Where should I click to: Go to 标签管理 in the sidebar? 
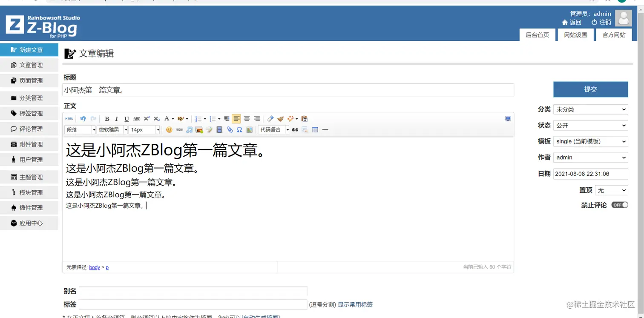pos(29,113)
